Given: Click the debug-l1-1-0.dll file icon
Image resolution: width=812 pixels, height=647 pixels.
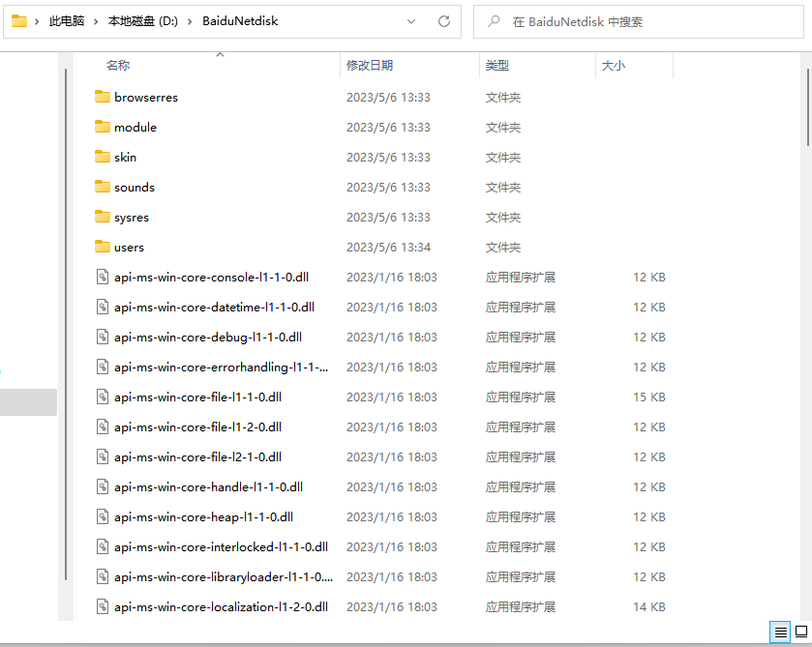Looking at the screenshot, I should pyautogui.click(x=103, y=337).
